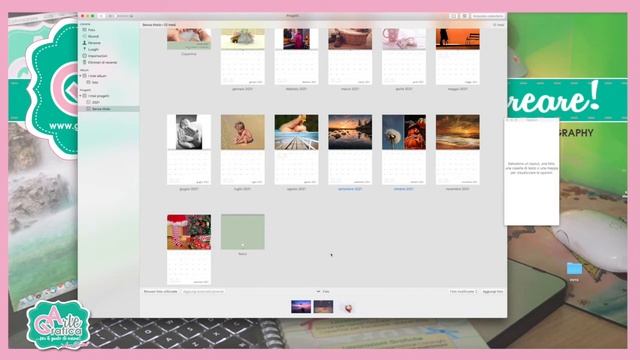Select the dusk sky photo in tray

(x=323, y=307)
